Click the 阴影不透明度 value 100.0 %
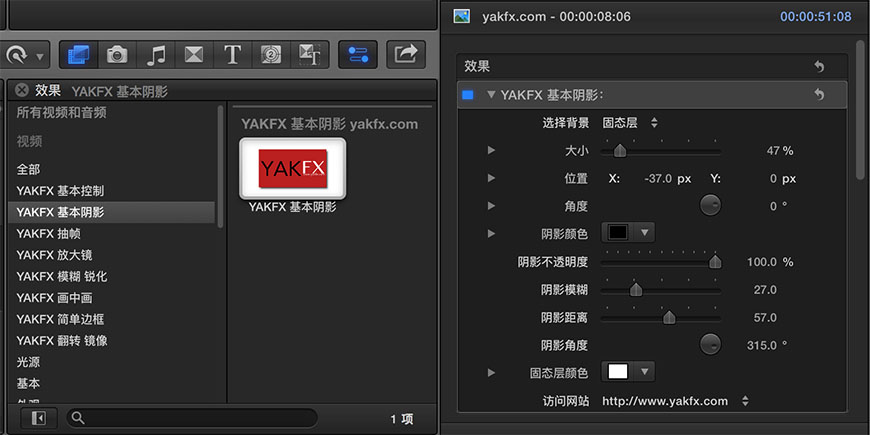The height and width of the screenshot is (435, 870). [x=770, y=262]
